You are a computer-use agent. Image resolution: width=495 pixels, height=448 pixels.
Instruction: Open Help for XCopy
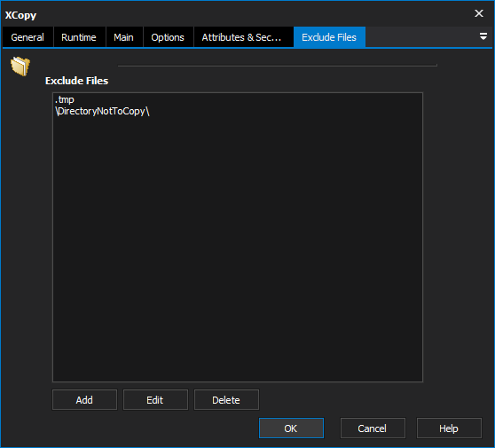click(x=449, y=428)
